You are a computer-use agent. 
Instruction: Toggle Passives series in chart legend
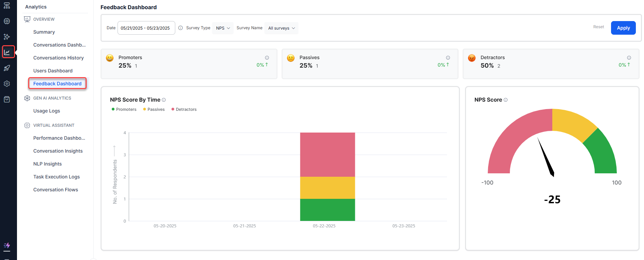(154, 109)
